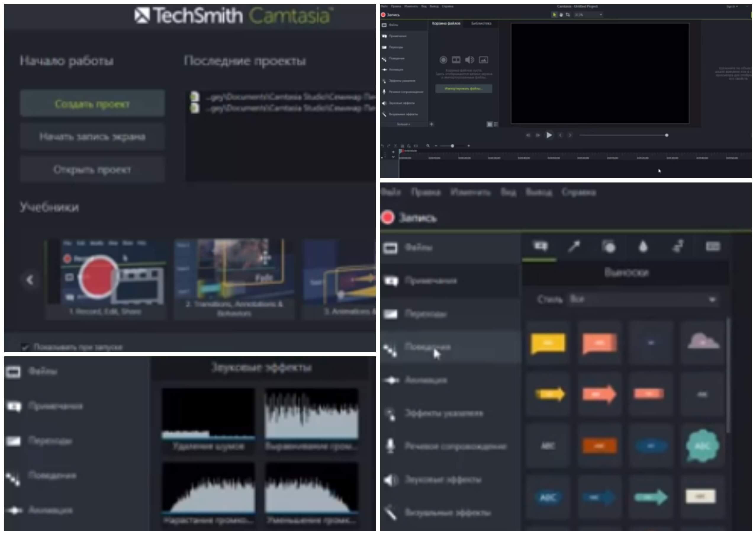Click next-marker chevron right of Play
This screenshot has width=756, height=535.
click(x=570, y=135)
